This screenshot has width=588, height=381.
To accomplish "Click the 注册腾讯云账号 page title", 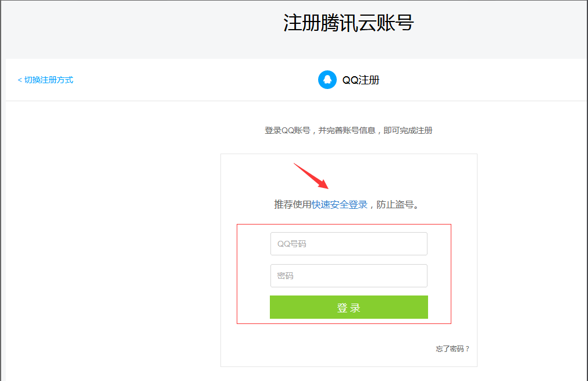I will (x=348, y=23).
